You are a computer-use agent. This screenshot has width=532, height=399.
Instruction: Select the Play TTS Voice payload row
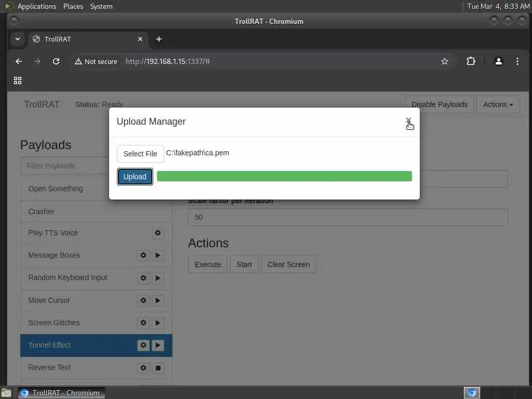click(x=96, y=233)
